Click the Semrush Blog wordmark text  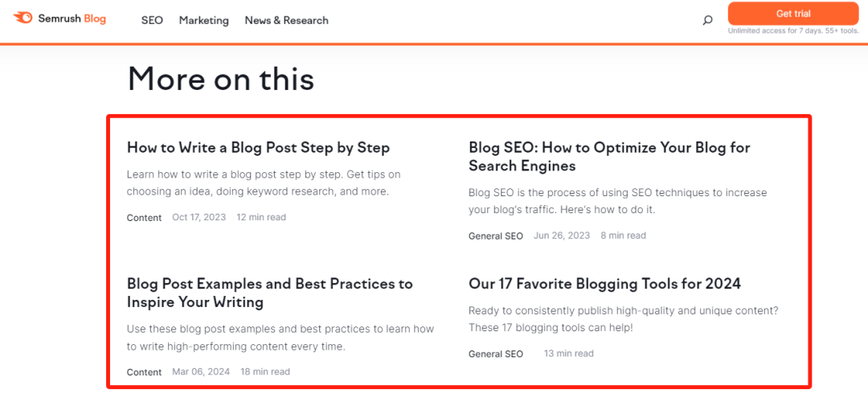[72, 18]
